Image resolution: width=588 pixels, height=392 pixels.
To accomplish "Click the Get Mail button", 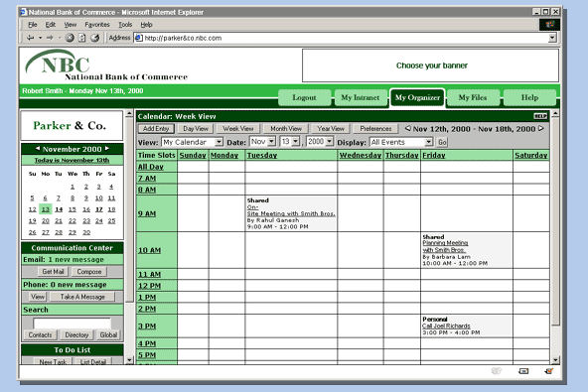I will pos(53,272).
